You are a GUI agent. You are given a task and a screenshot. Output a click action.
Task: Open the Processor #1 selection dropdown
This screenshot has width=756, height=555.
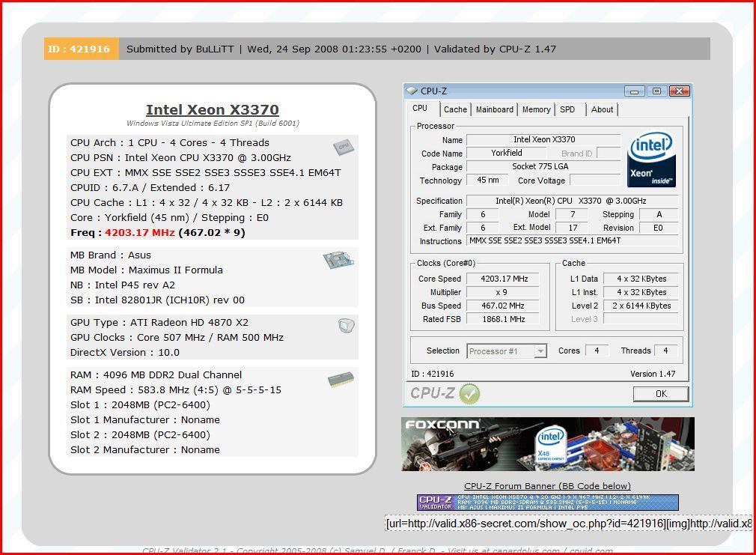pyautogui.click(x=507, y=351)
